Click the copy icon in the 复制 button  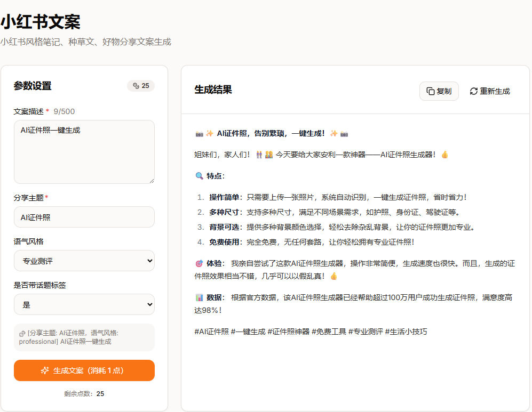coord(430,91)
